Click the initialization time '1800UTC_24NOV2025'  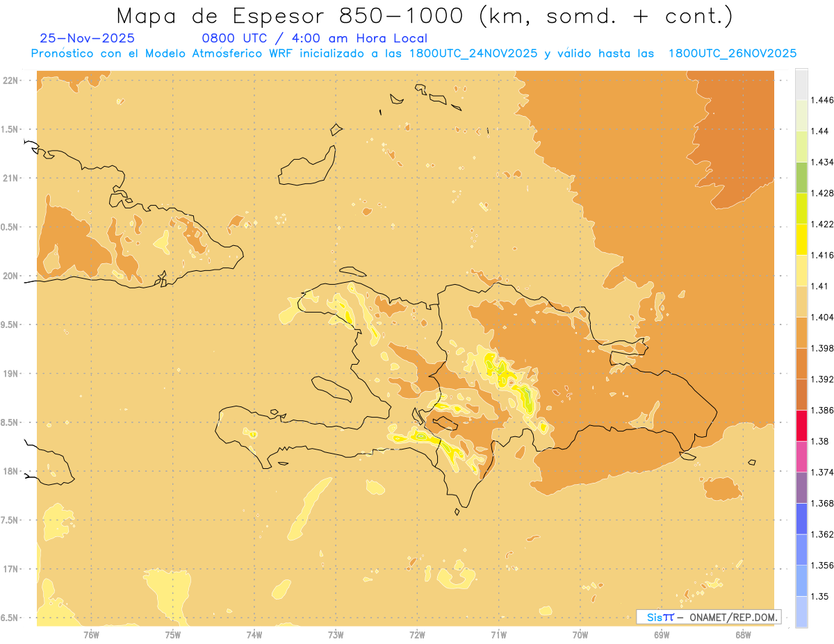pos(474,53)
